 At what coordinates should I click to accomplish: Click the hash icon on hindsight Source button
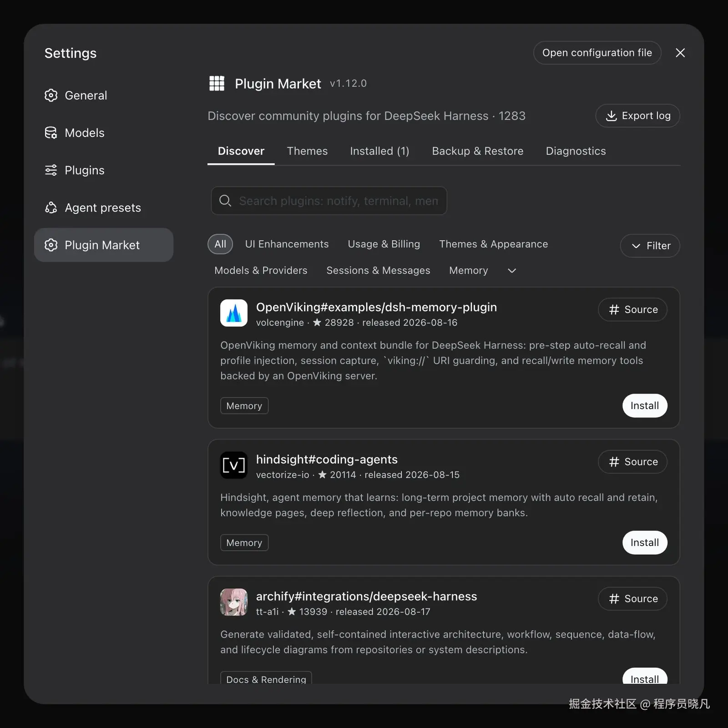pos(614,462)
